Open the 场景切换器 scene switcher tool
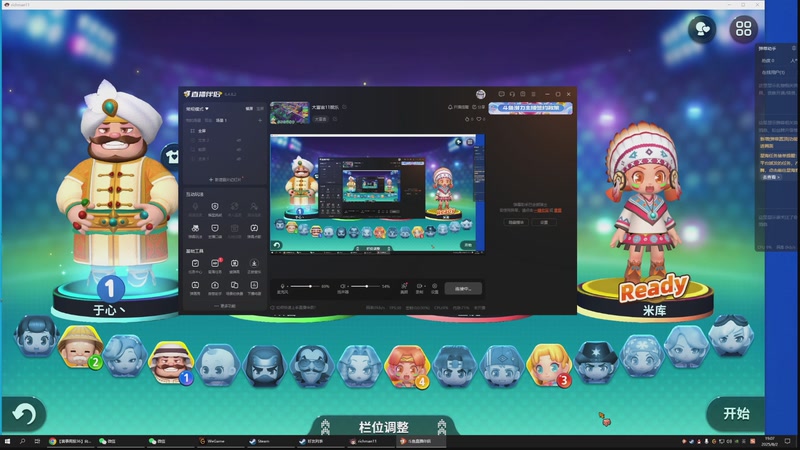 235,288
